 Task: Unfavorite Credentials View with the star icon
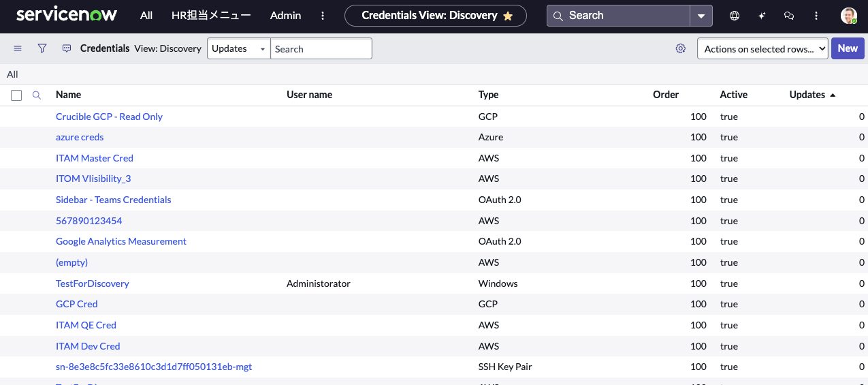(x=508, y=16)
